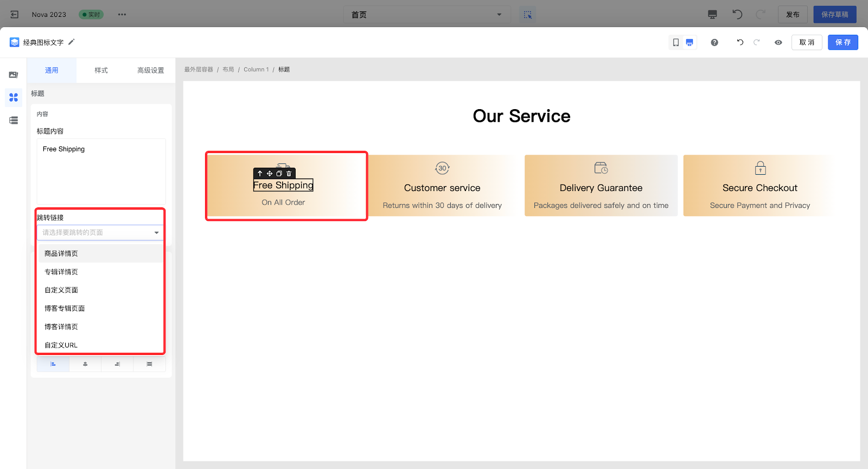Click the 取消 button
Viewport: 868px width, 469px height.
pyautogui.click(x=807, y=42)
